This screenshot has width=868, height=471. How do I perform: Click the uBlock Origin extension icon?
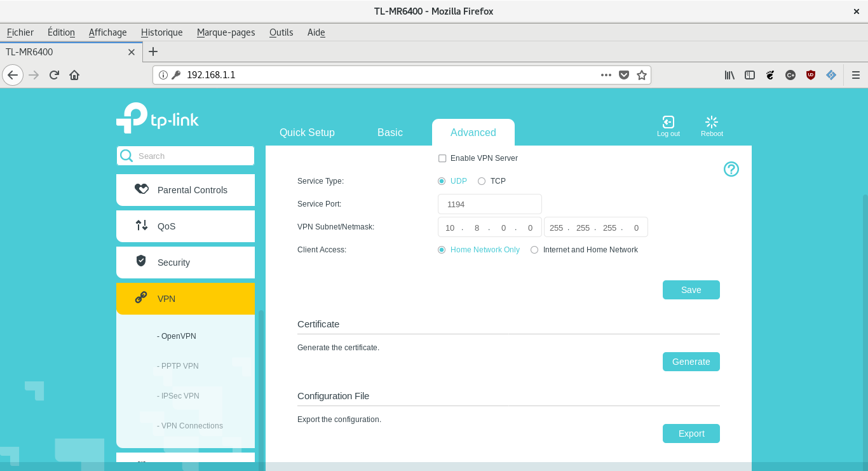coord(810,75)
